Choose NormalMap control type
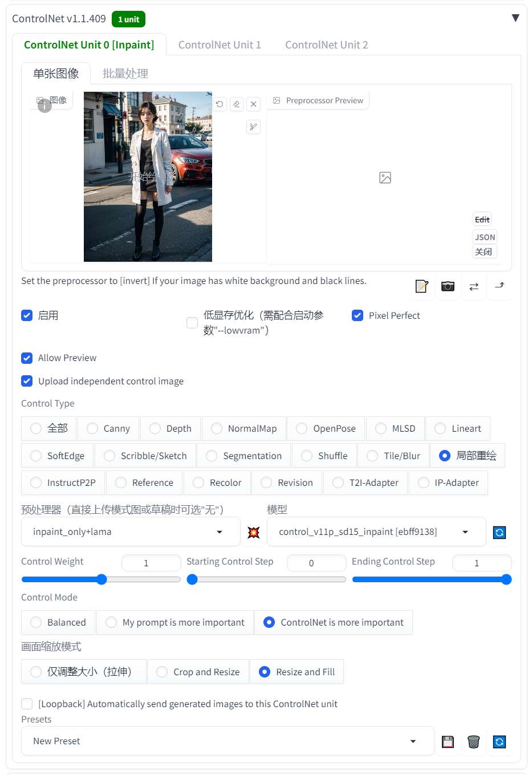Screen dimensions: 532x775 click(x=243, y=428)
